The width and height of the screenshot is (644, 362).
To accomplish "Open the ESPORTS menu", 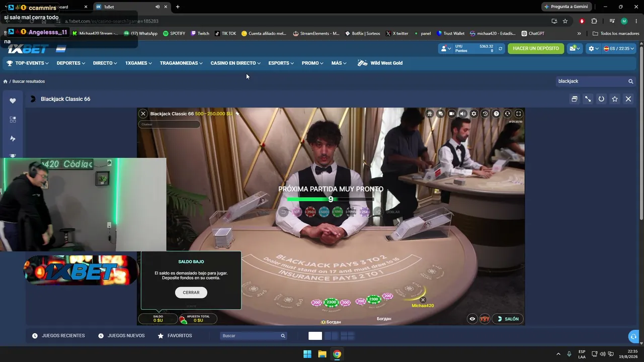I will (x=281, y=63).
